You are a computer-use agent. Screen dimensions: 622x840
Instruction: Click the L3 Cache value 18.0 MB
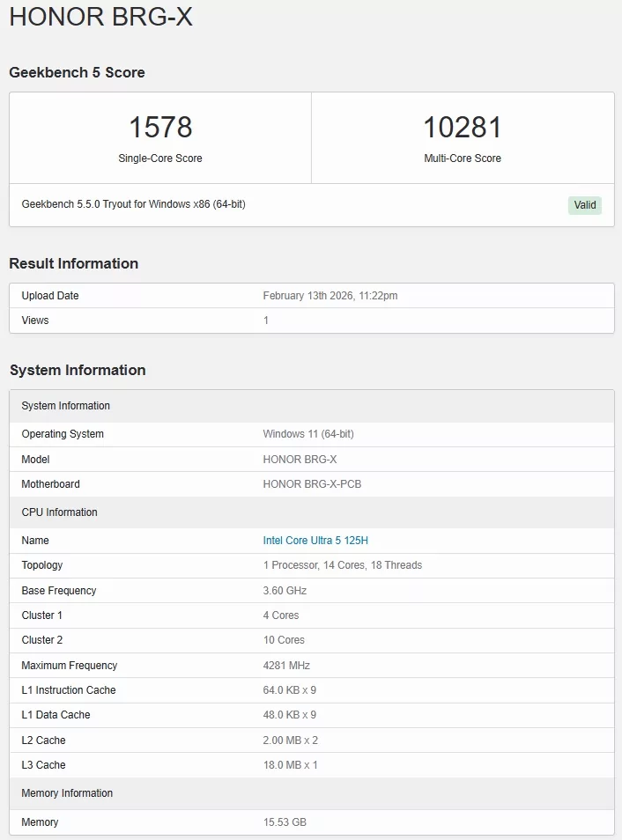pyautogui.click(x=290, y=765)
